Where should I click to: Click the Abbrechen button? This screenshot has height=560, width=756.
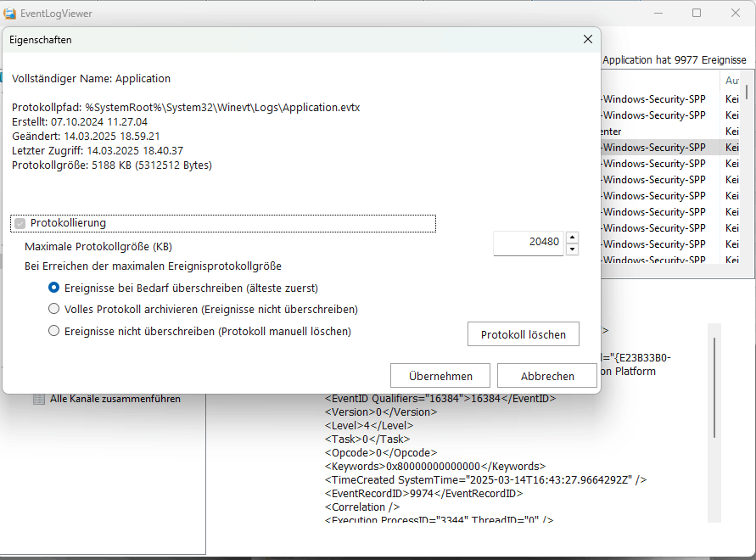coord(547,376)
